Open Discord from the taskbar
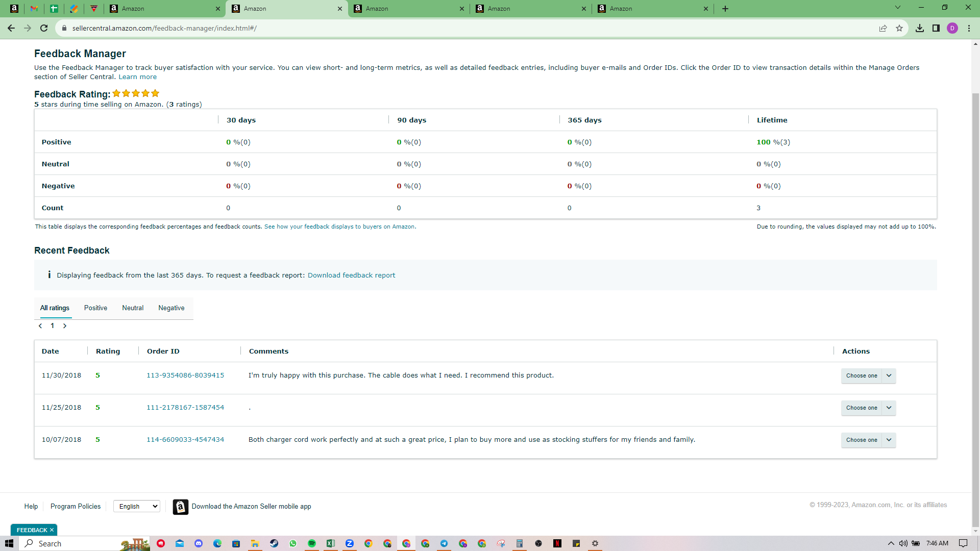This screenshot has width=980, height=551. pos(199,543)
